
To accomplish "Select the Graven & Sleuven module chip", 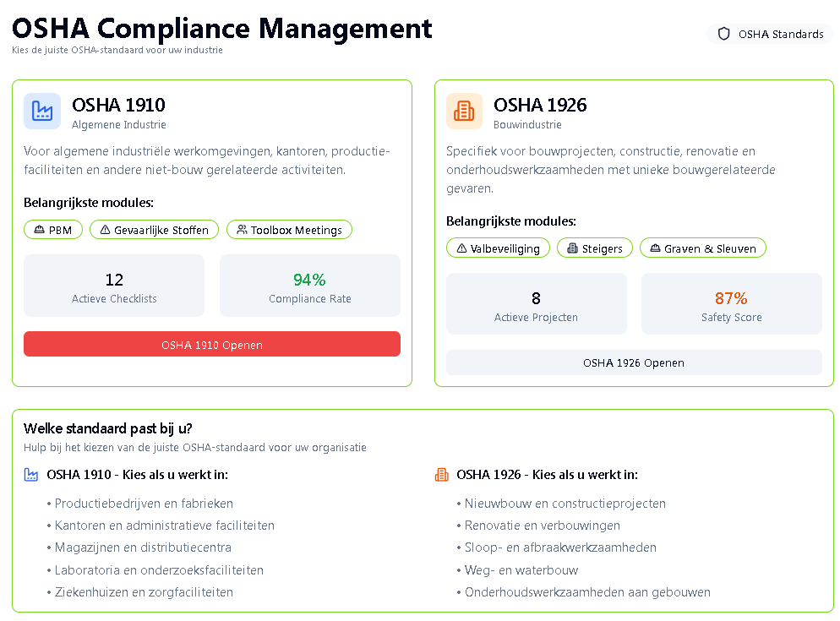I will pyautogui.click(x=703, y=248).
